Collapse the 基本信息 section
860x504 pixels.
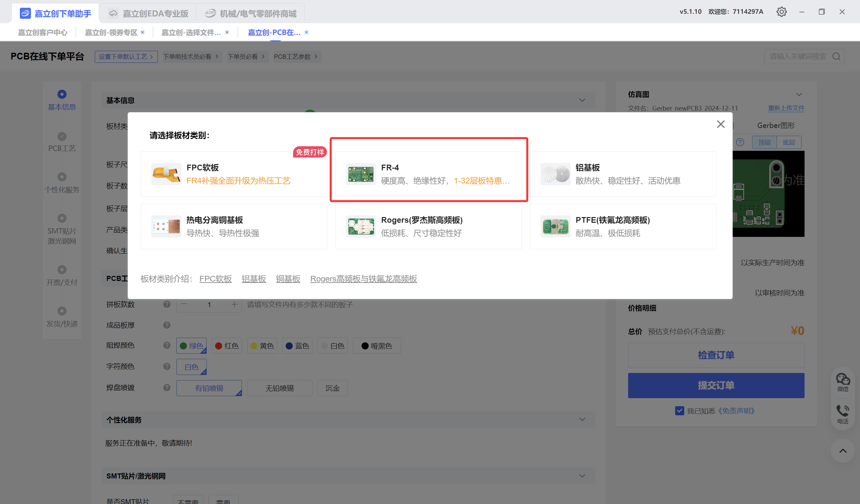point(582,100)
